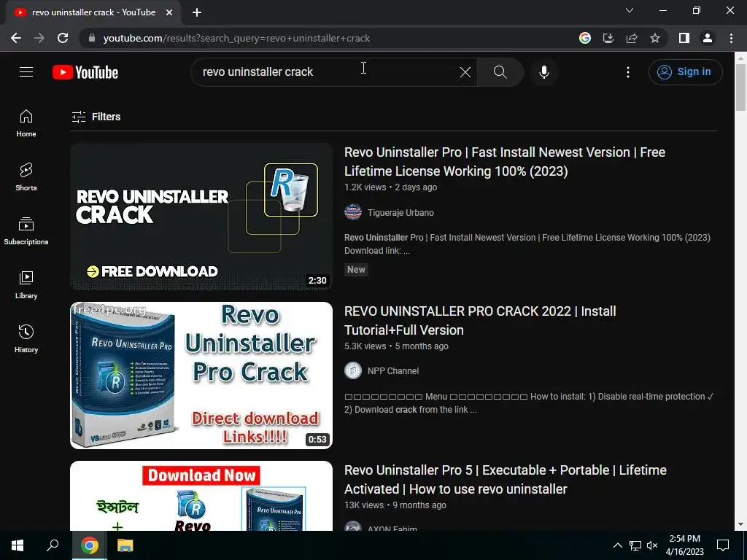This screenshot has width=747, height=560.
Task: Open video titled Fast Install Newest Version
Action: (505, 161)
